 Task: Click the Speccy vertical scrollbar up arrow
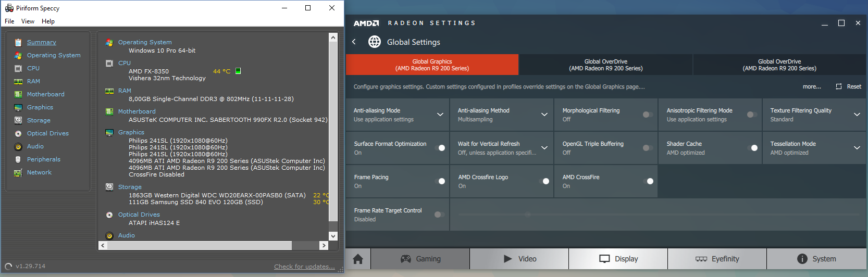click(333, 37)
